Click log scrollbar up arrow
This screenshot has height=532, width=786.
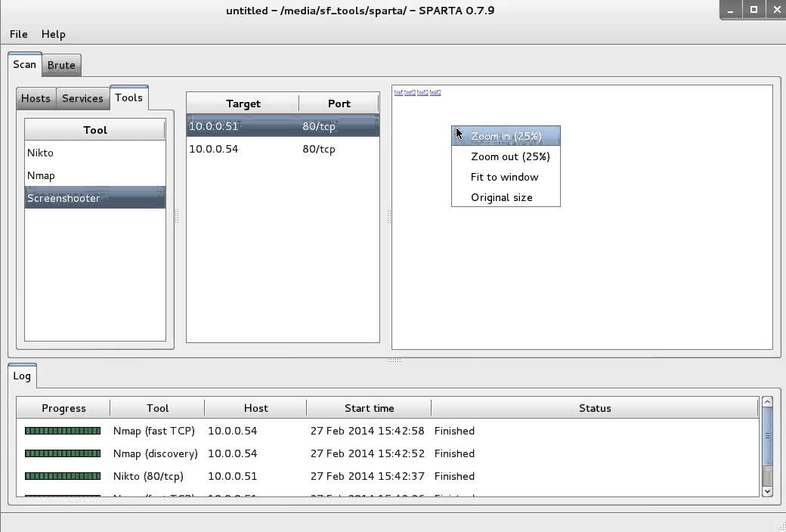(767, 401)
